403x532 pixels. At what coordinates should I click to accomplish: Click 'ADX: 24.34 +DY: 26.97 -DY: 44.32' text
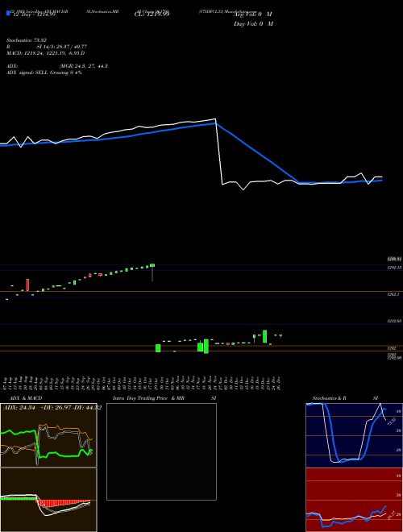52,408
